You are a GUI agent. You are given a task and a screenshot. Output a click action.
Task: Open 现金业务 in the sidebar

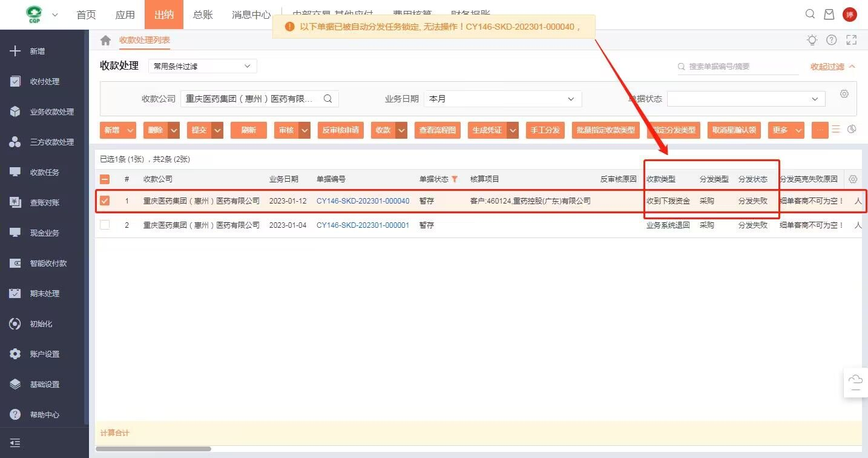44,233
